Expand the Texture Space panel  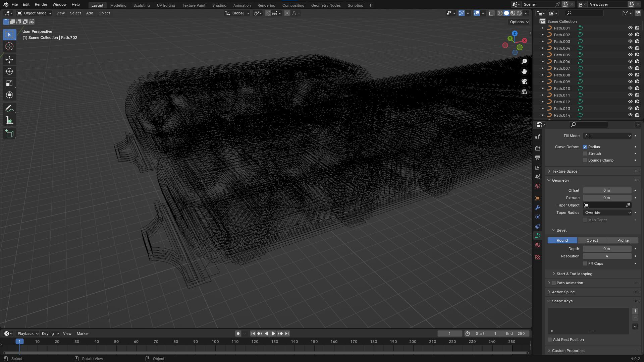(565, 171)
